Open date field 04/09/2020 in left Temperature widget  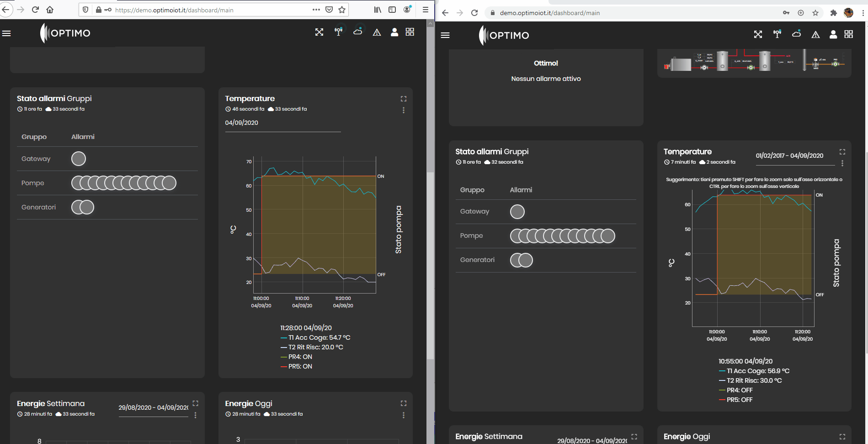(x=283, y=123)
